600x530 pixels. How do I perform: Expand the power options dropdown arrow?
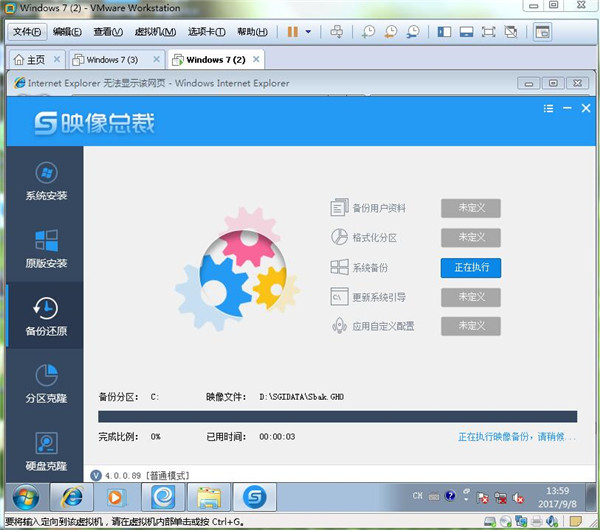[x=308, y=32]
